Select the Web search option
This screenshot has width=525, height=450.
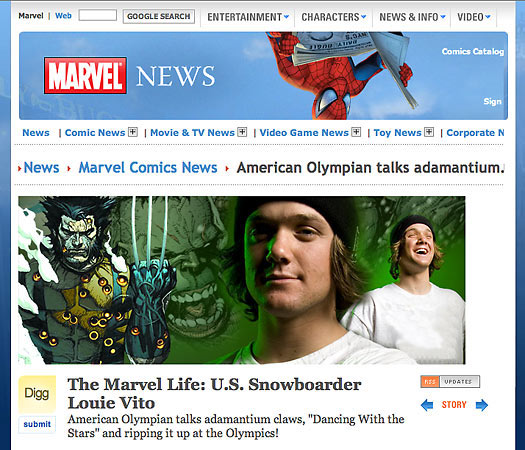pos(63,16)
